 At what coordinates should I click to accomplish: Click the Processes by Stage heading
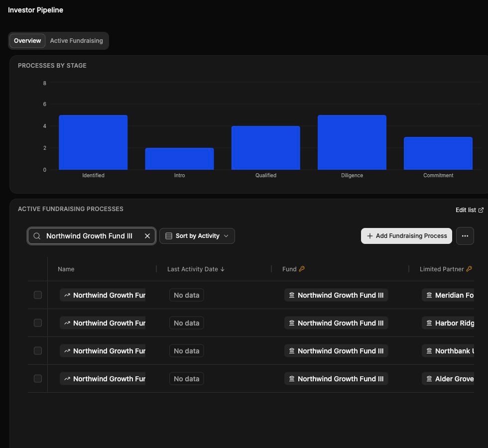click(x=52, y=66)
